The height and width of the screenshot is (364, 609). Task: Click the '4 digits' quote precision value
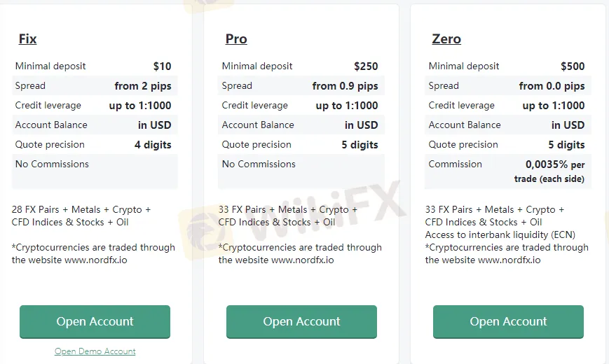[153, 145]
